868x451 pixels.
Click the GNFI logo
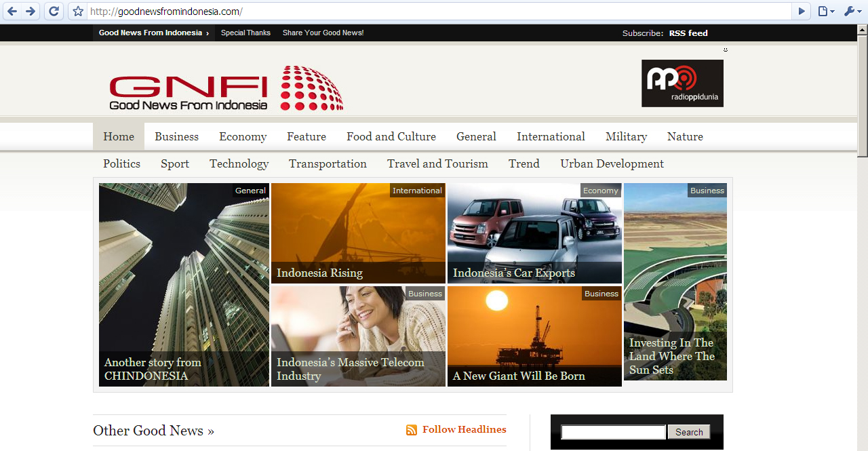click(x=226, y=88)
